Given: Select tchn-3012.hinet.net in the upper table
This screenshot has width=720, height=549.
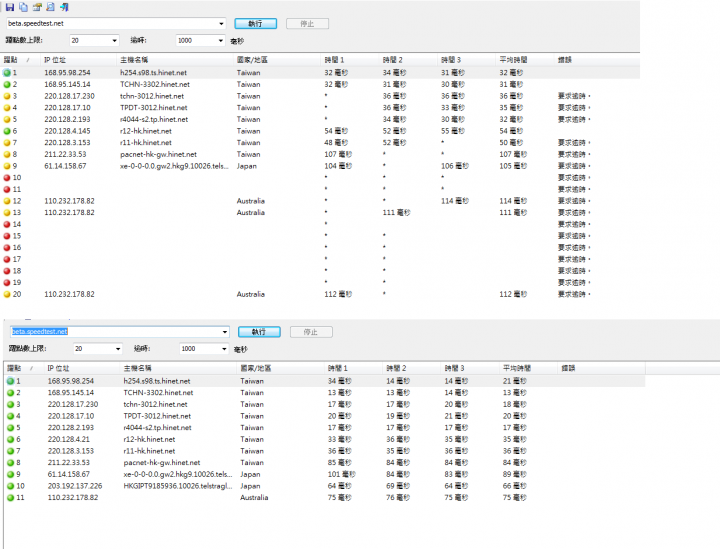Looking at the screenshot, I should coord(152,96).
